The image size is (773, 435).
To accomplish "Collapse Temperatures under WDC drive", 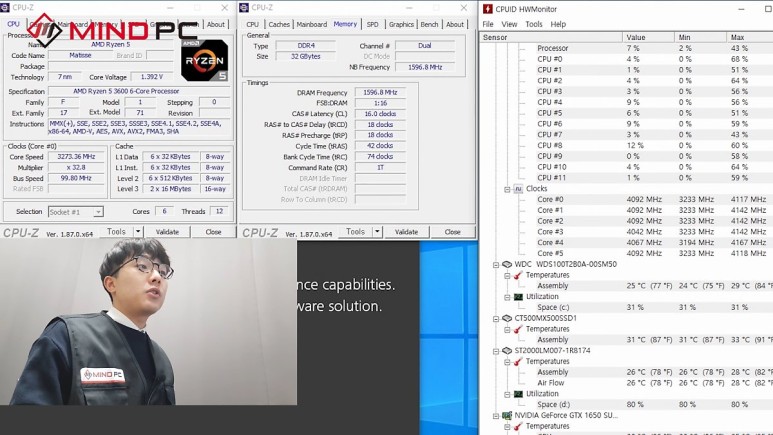I will point(507,276).
